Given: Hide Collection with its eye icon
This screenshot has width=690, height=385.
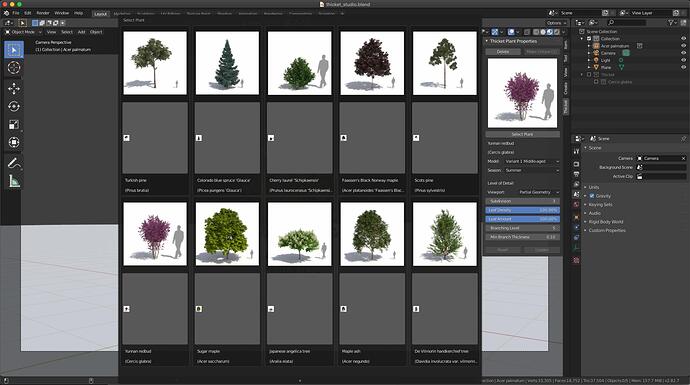Looking at the screenshot, I should [x=683, y=39].
